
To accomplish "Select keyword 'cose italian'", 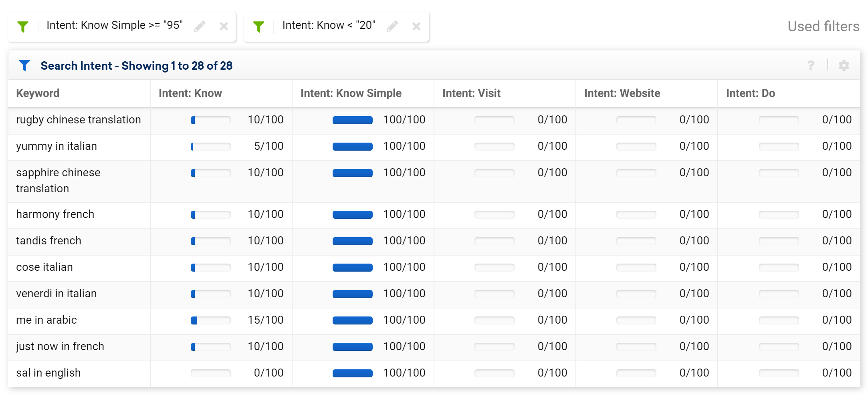I will coord(44,267).
